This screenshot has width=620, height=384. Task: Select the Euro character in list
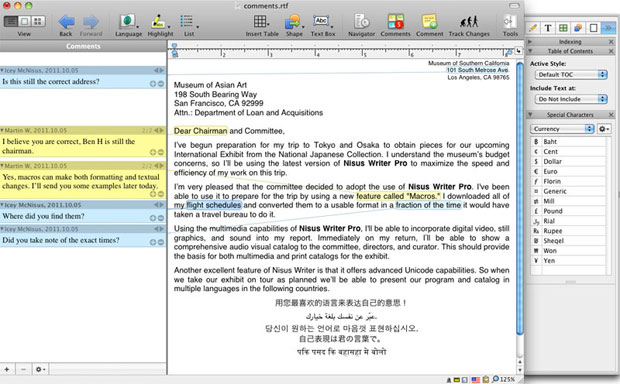(568, 171)
